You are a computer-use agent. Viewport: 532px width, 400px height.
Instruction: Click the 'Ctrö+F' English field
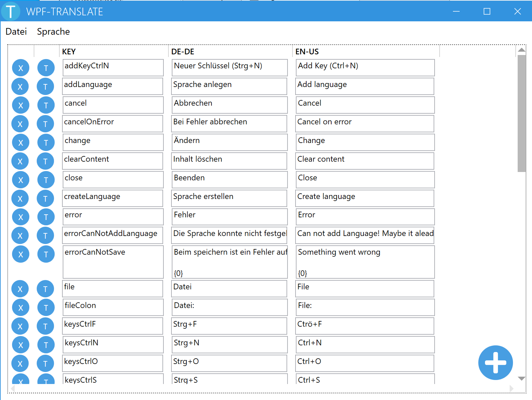point(365,326)
